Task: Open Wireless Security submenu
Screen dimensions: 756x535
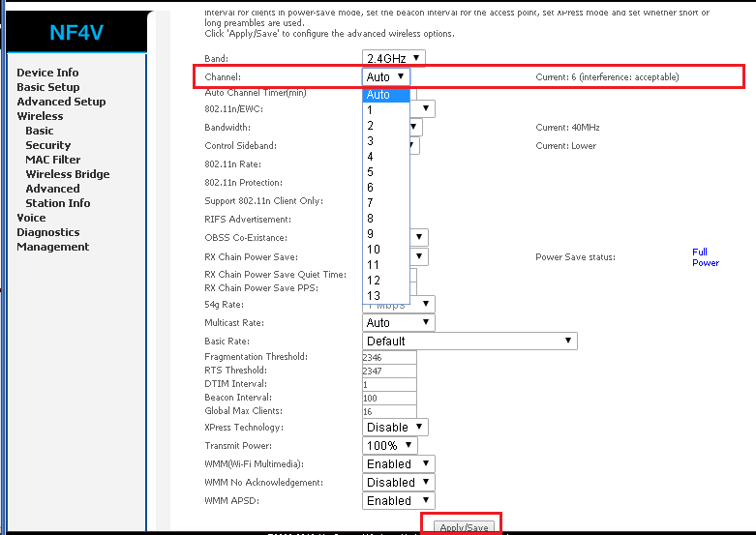Action: [47, 144]
